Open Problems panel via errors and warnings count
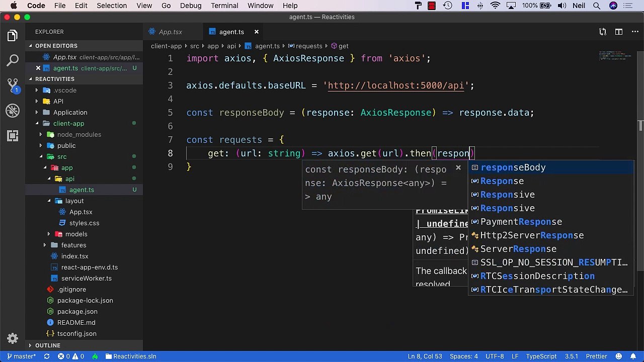This screenshot has height=362, width=644. [71, 356]
